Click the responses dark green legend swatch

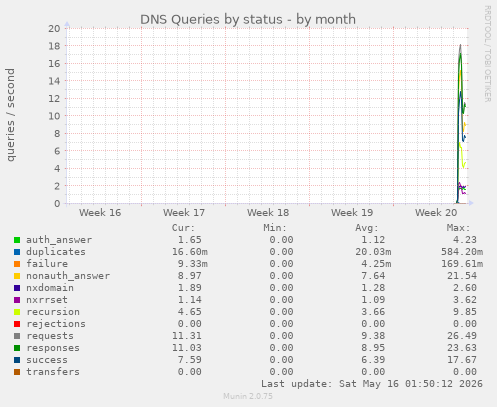[17, 348]
